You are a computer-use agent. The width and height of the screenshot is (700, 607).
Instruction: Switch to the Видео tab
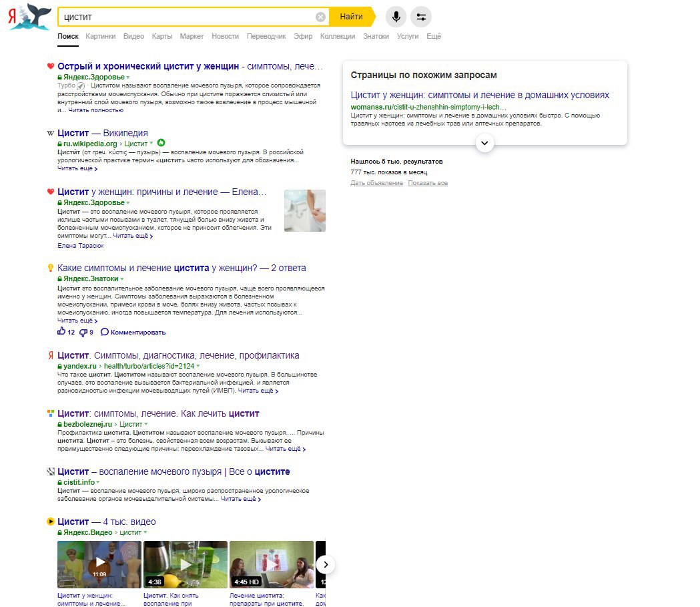[133, 36]
